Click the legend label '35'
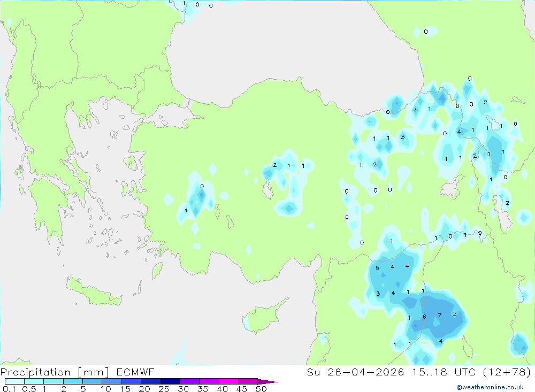535x392 pixels. 203,389
